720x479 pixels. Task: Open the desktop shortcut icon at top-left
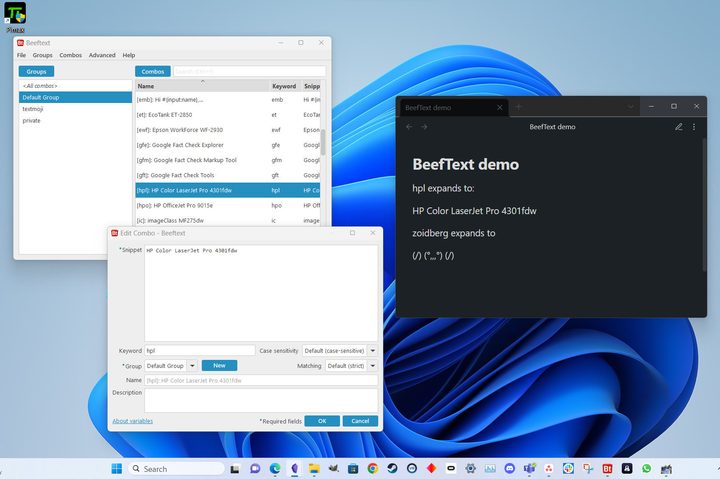coord(15,16)
